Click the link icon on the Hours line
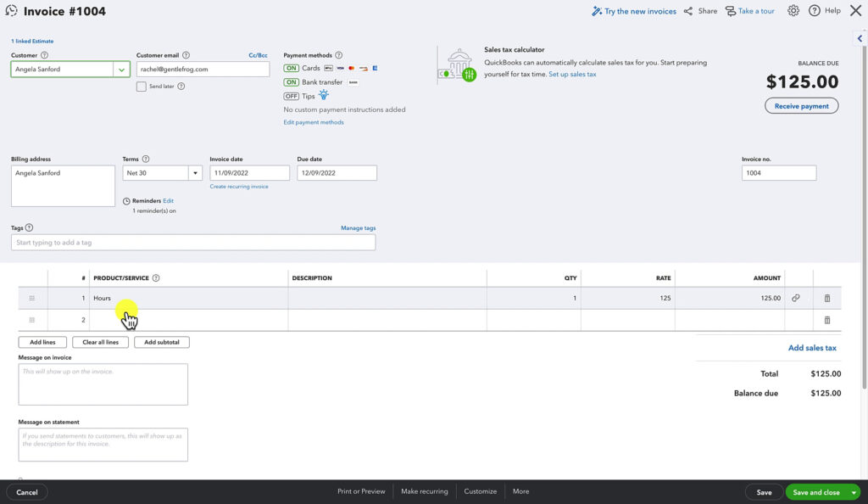Viewport: 868px width, 504px height. coord(795,298)
